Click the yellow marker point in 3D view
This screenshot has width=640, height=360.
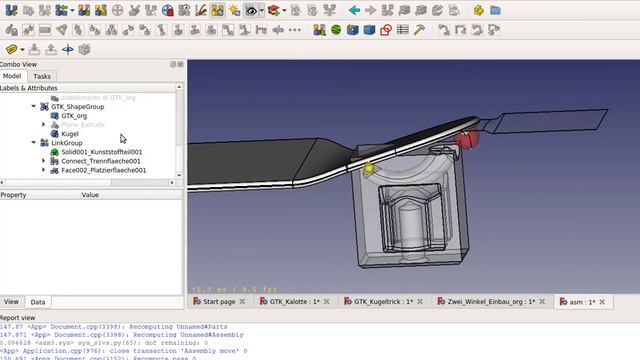pyautogui.click(x=369, y=168)
